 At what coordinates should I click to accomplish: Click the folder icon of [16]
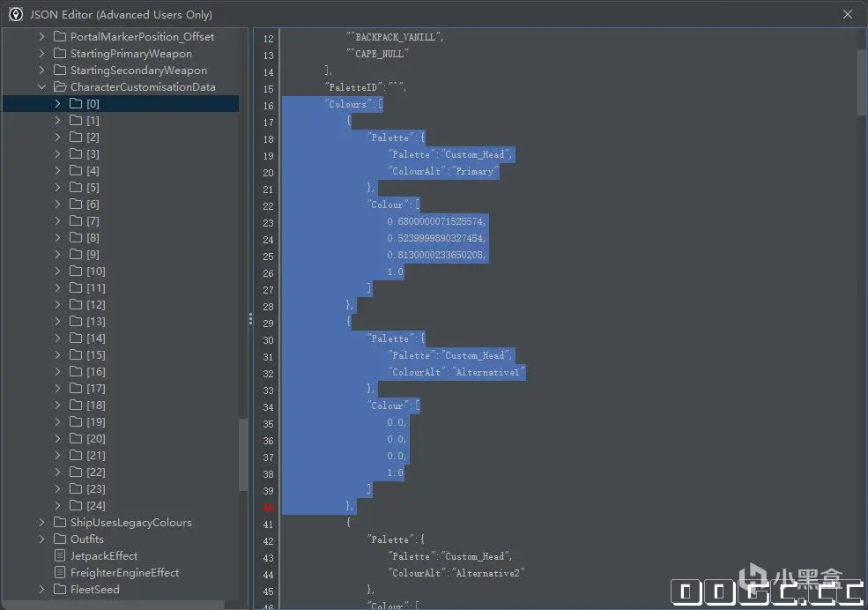click(x=76, y=371)
